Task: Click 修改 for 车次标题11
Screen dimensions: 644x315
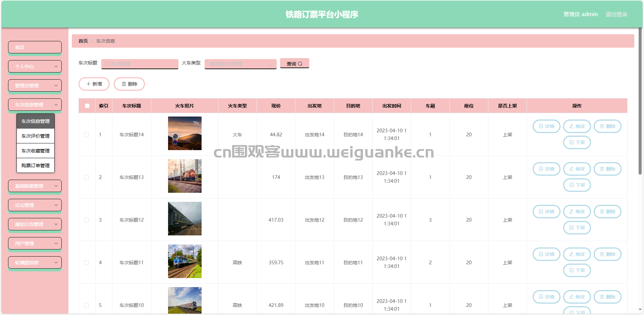Action: click(x=577, y=254)
